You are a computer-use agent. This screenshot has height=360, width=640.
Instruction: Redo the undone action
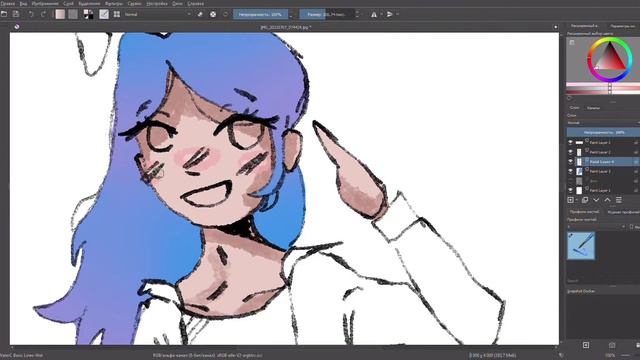43,14
